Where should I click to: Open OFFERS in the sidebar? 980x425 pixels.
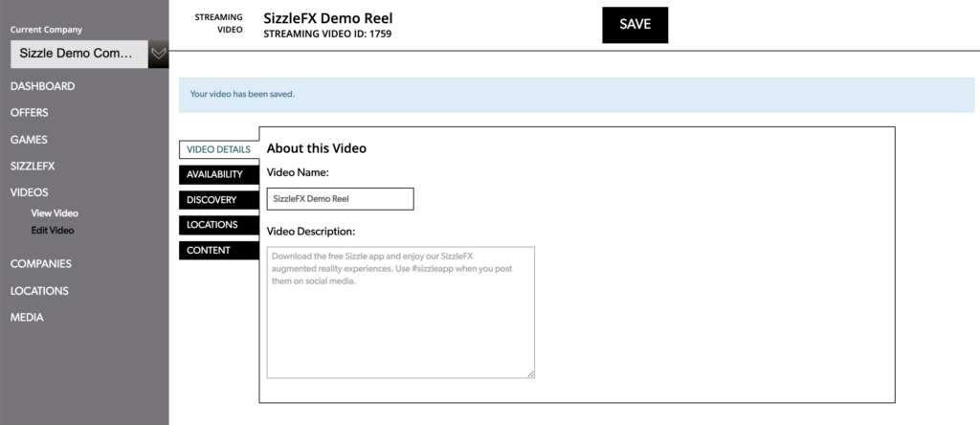click(29, 113)
